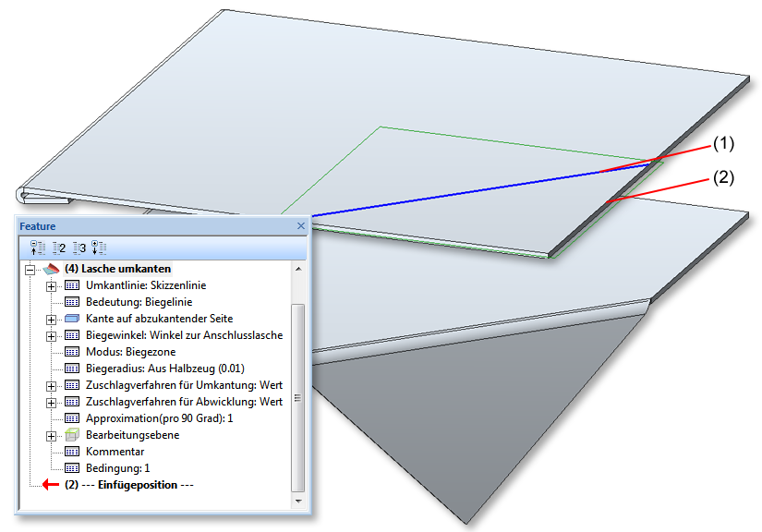Screen dimensions: 762x532
Task: Select Zuschlagverfahren für Abwicklung: Wert
Action: 184,402
